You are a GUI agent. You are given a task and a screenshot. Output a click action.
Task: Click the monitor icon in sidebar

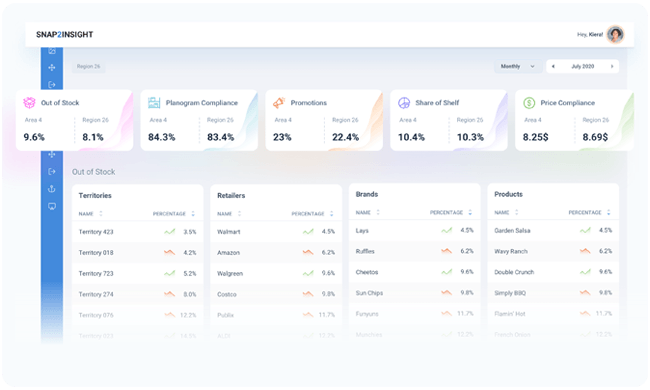[x=52, y=206]
